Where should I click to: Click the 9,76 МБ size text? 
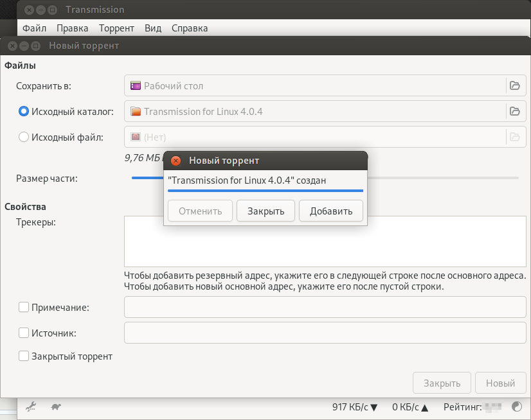pos(142,158)
